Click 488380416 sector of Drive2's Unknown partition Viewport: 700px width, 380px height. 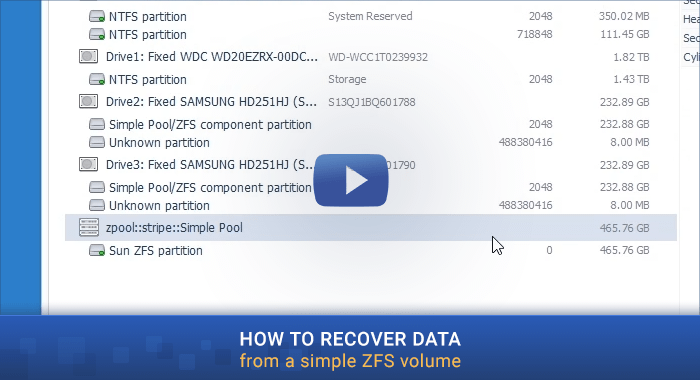click(525, 142)
